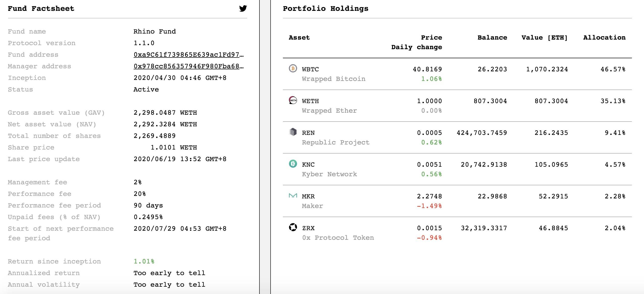Select the Republic Project asset row

457,137
